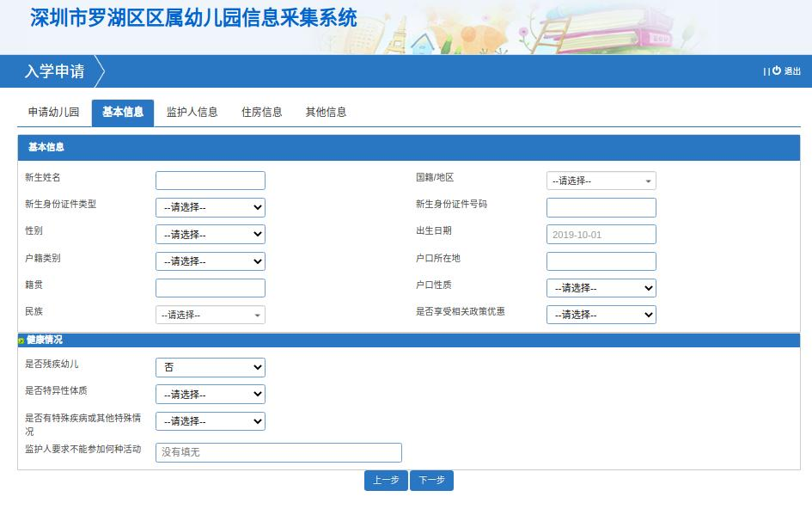This screenshot has height=515, width=812.
Task: Open the 其他信息 tab
Action: (x=325, y=112)
